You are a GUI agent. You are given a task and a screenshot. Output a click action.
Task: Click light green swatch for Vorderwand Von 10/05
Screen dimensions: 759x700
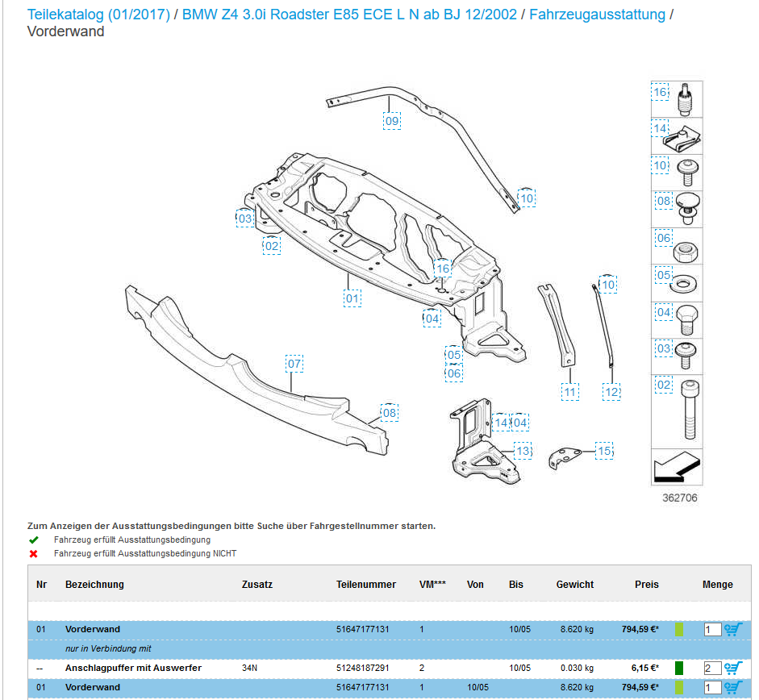click(x=678, y=687)
